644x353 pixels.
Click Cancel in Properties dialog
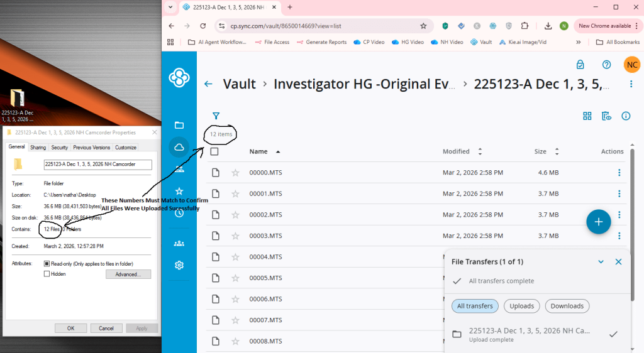[x=106, y=329]
